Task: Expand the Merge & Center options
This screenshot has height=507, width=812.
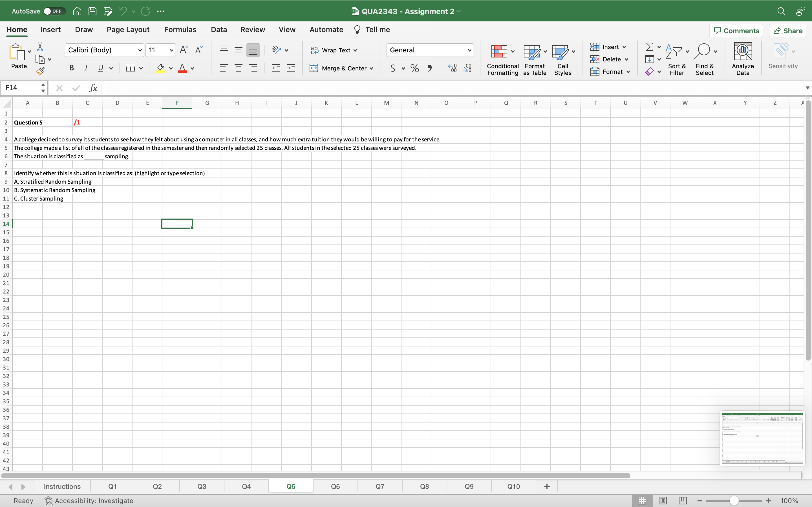Action: click(372, 68)
